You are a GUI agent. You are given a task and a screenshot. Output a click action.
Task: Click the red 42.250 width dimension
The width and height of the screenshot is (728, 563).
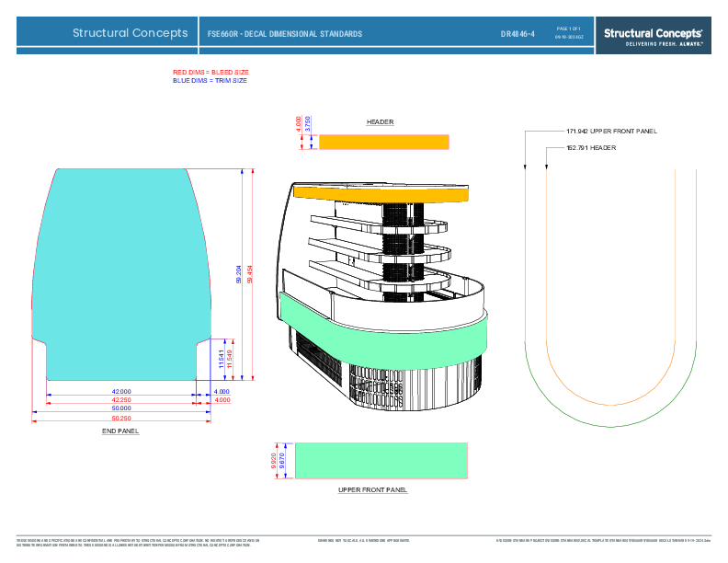click(121, 399)
